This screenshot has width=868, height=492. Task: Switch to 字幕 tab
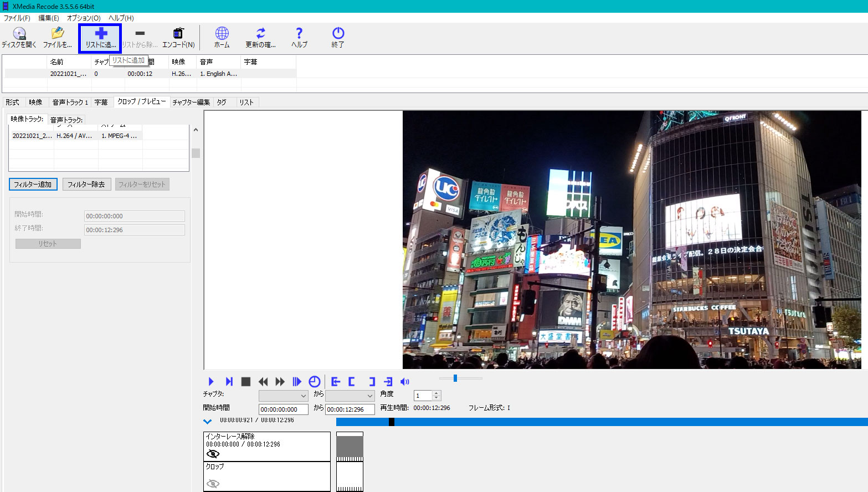coord(101,102)
